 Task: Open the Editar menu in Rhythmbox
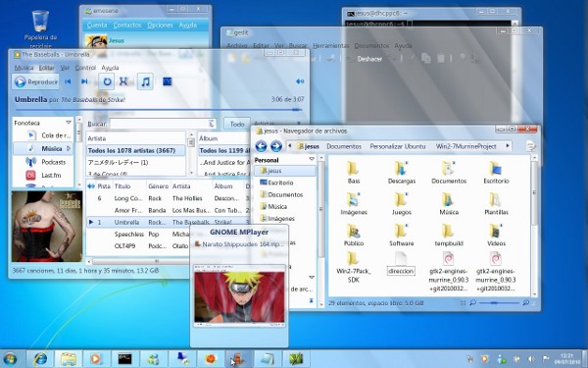click(x=46, y=68)
